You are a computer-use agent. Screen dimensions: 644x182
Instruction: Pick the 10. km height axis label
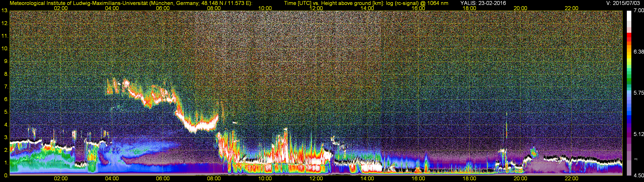(x=5, y=48)
